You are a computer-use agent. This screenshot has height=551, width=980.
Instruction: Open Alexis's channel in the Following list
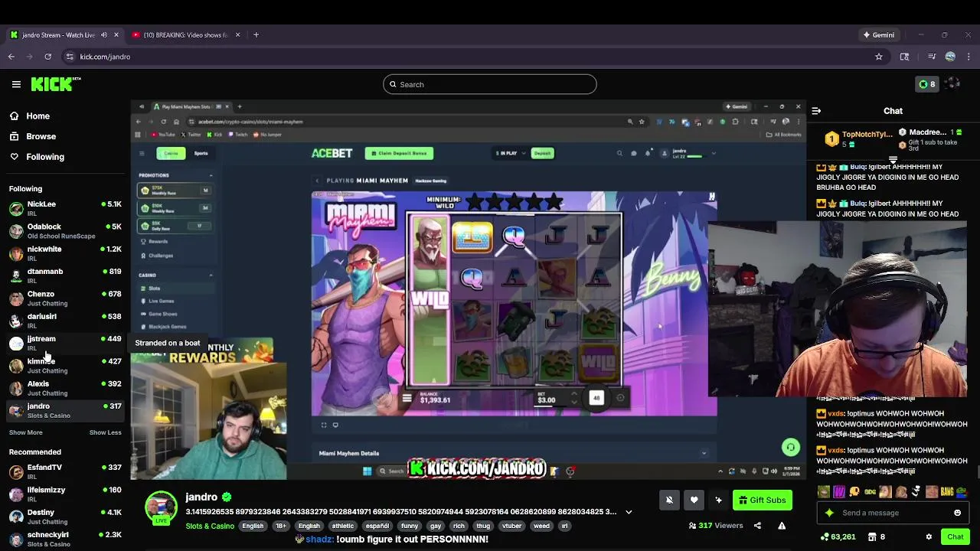point(65,388)
